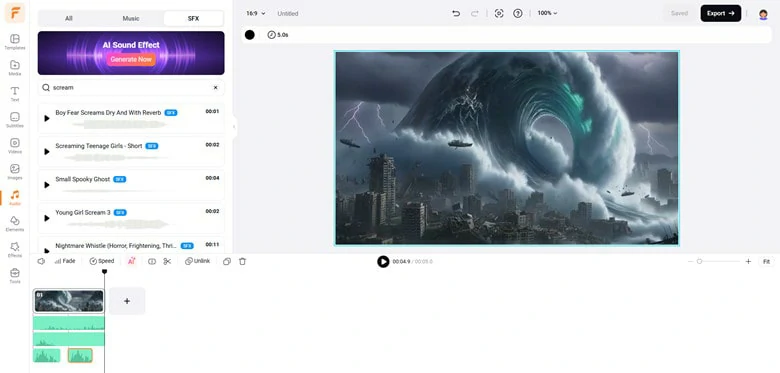Select the Text tool in sidebar
The image size is (780, 373).
point(14,93)
